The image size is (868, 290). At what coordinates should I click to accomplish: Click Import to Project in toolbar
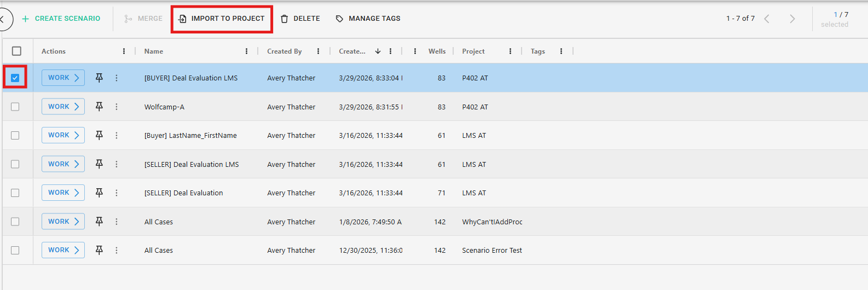[222, 19]
